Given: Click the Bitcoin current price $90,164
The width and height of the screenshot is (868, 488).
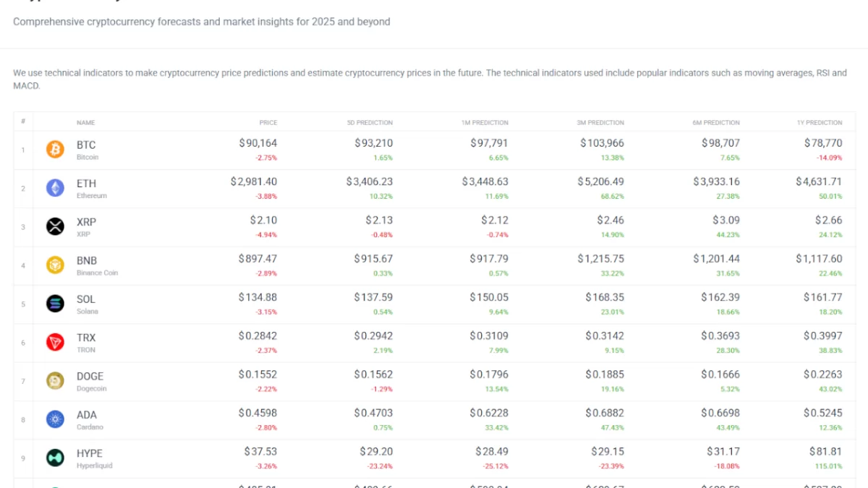Looking at the screenshot, I should pyautogui.click(x=258, y=143).
